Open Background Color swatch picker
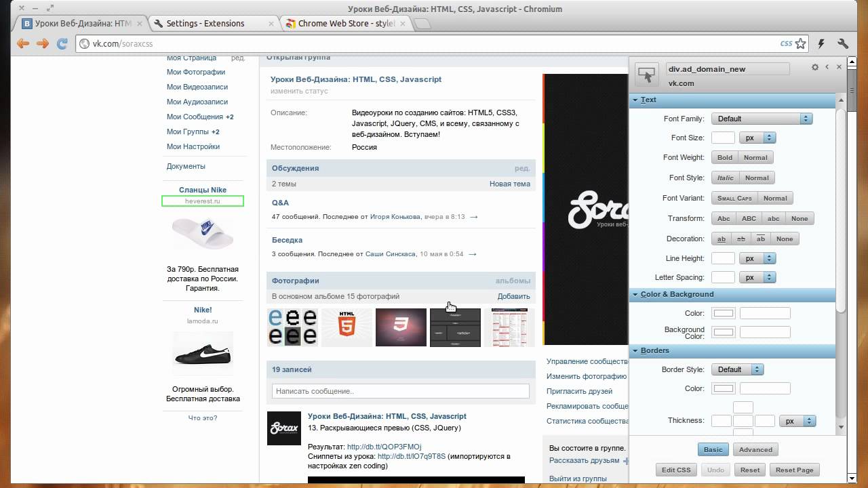Viewport: 868px width, 488px height. [724, 332]
